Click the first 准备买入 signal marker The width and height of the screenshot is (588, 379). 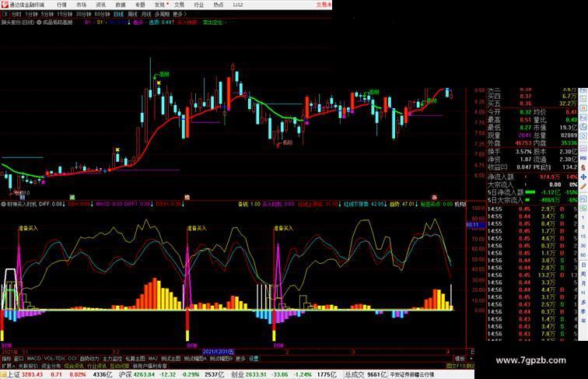point(29,228)
